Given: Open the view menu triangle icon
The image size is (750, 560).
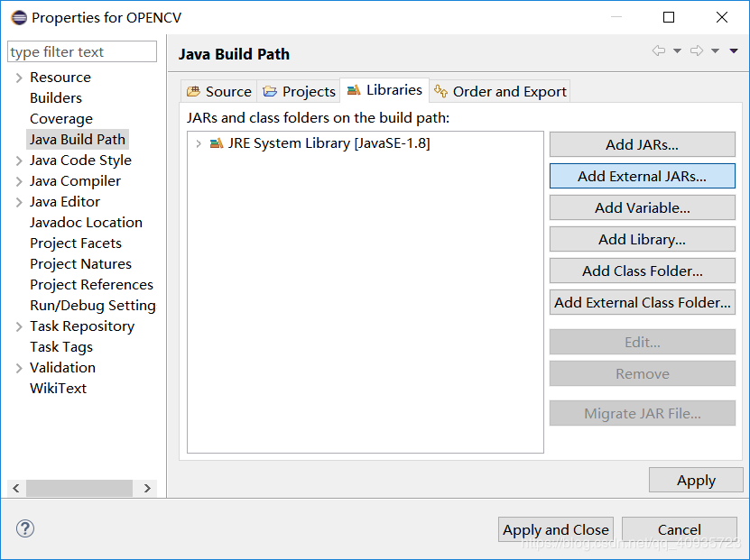Looking at the screenshot, I should [736, 51].
